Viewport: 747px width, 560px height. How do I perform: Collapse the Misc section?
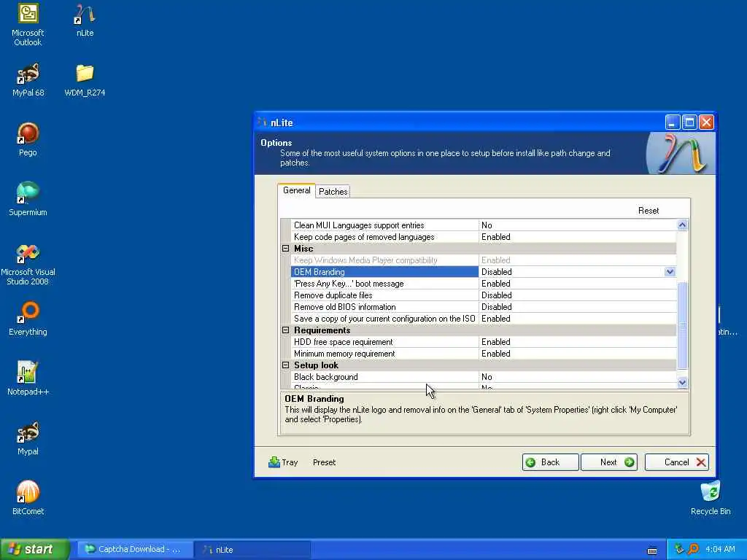click(x=285, y=248)
